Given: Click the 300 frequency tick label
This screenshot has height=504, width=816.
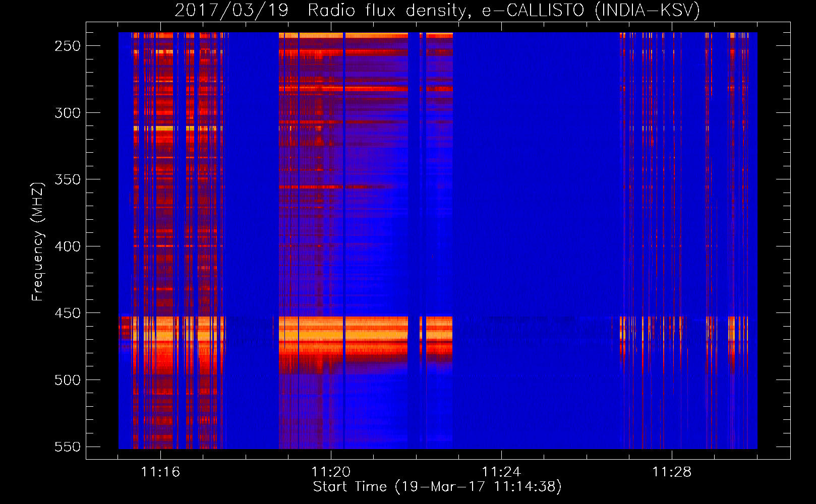Looking at the screenshot, I should click(x=68, y=113).
